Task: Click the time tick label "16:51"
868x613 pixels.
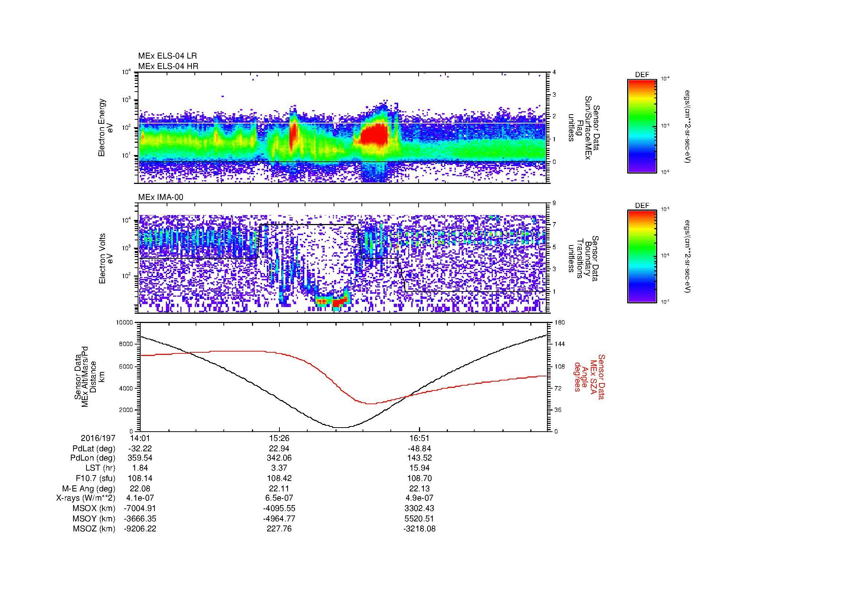Action: point(420,438)
